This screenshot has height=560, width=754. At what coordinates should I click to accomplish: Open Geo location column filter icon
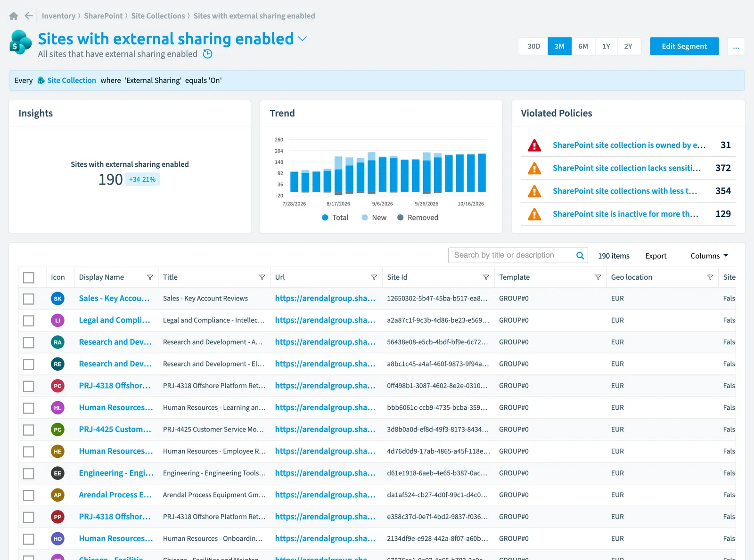pos(710,277)
